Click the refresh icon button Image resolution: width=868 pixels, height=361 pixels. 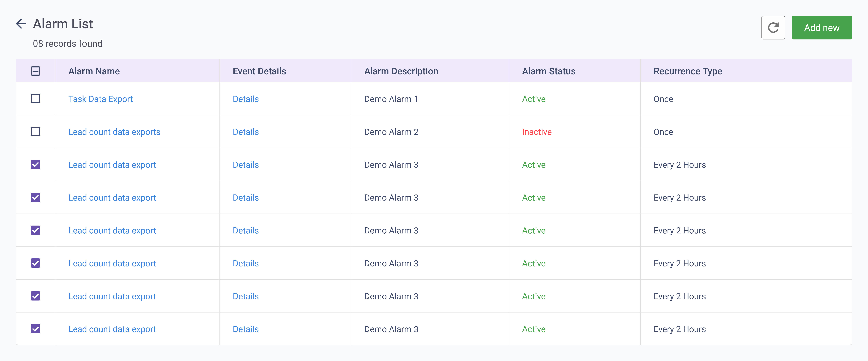[773, 28]
